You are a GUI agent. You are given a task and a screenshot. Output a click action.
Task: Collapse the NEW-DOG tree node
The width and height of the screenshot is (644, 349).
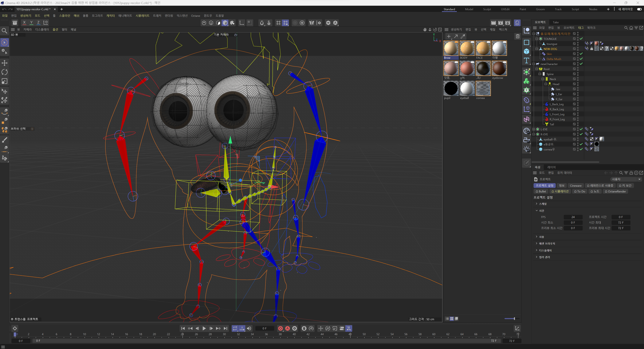[x=537, y=49]
